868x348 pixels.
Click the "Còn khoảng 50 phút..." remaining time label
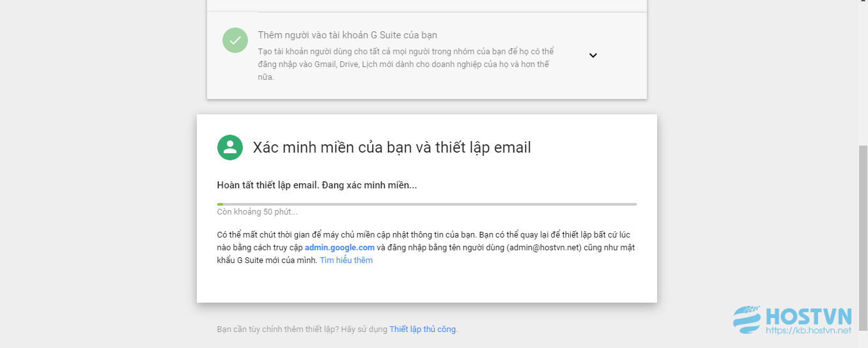[257, 212]
